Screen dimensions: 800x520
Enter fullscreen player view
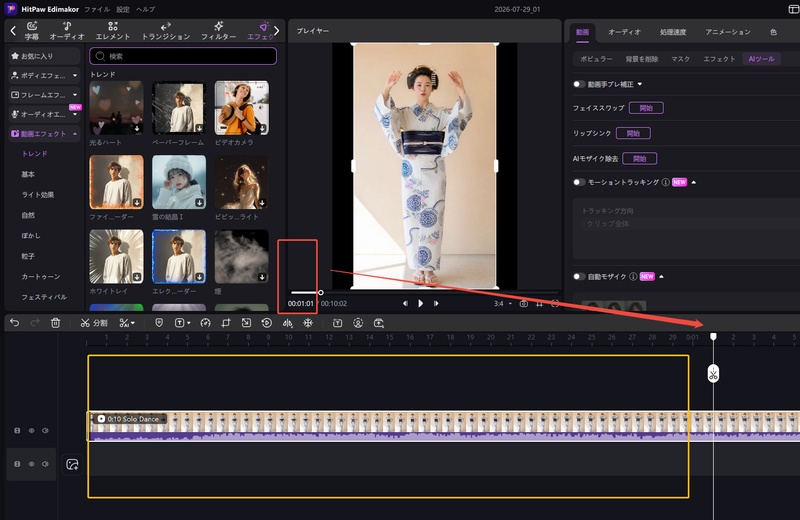tap(555, 304)
